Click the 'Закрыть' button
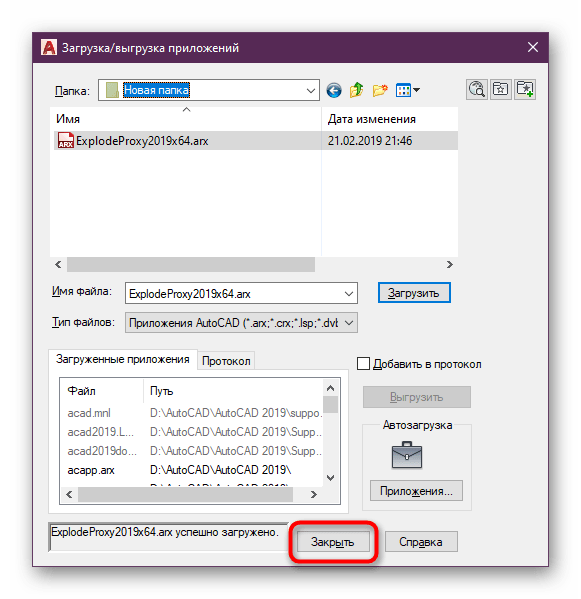581x599 pixels. pos(333,542)
